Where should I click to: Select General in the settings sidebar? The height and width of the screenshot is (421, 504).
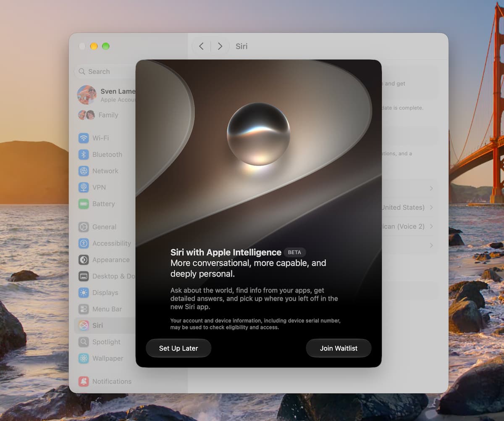[97, 227]
